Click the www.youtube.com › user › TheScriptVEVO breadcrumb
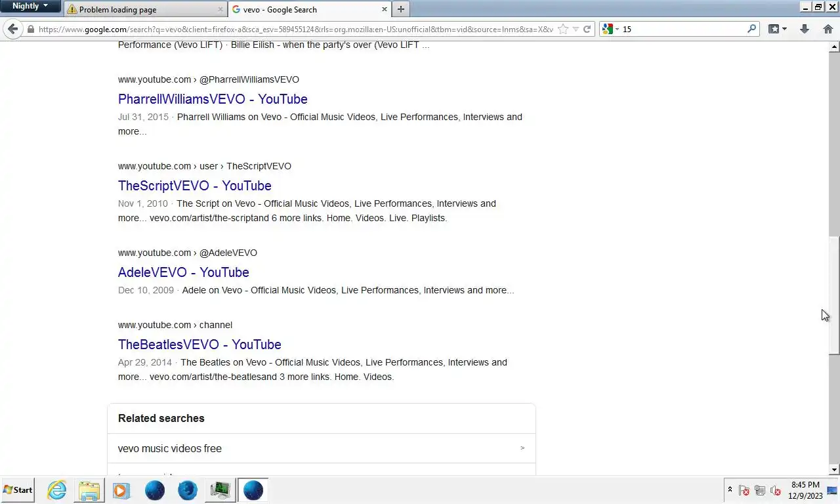The image size is (840, 504). pos(204,166)
